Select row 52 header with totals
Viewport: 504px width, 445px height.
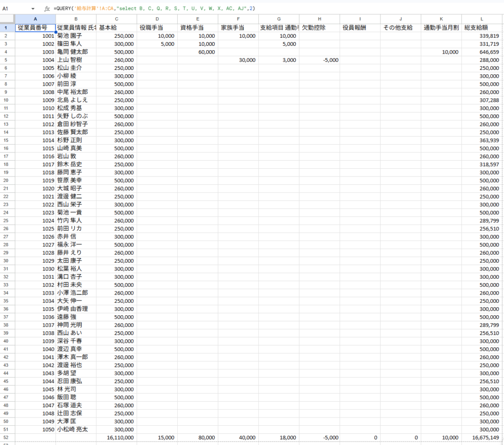(x=7, y=437)
